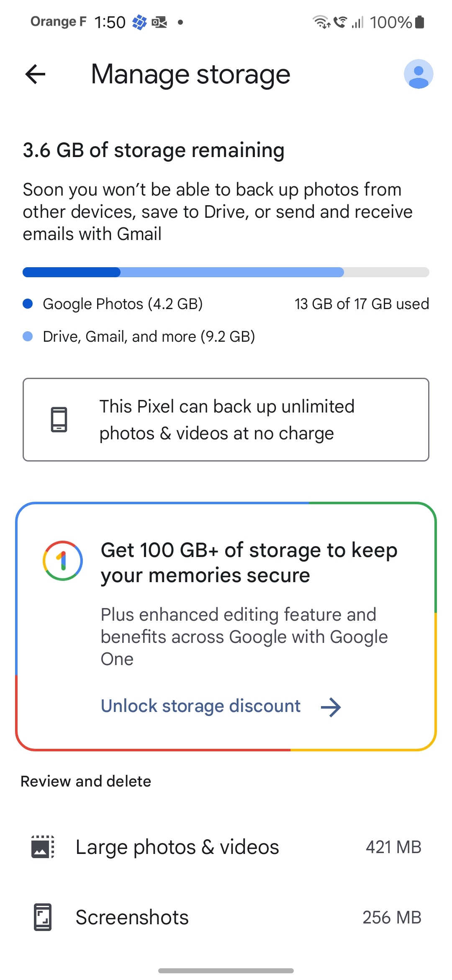
Task: Click Unlock storage discount link
Action: pyautogui.click(x=201, y=706)
